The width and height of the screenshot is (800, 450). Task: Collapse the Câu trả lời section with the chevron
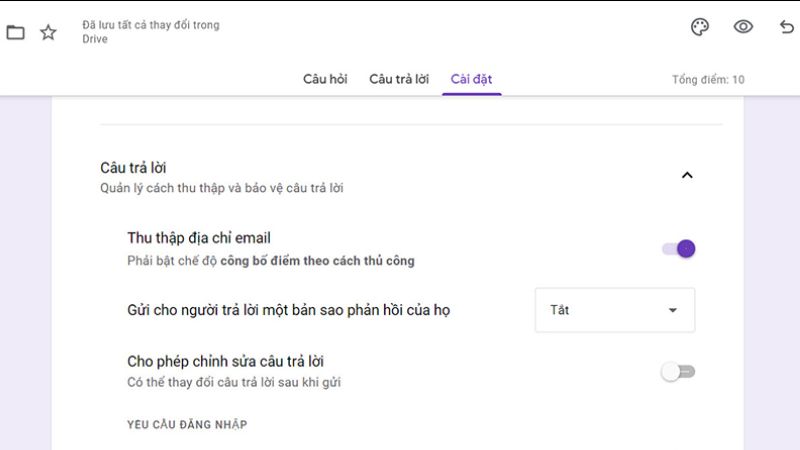687,176
